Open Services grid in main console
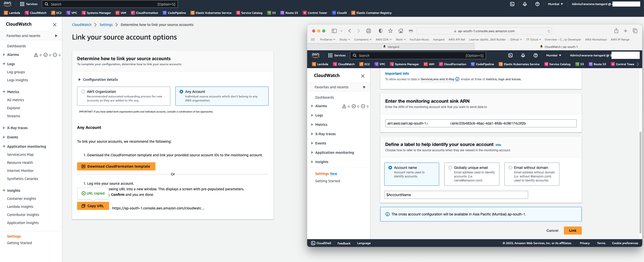Viewport: 644px width, 262px height. pyautogui.click(x=29, y=4)
